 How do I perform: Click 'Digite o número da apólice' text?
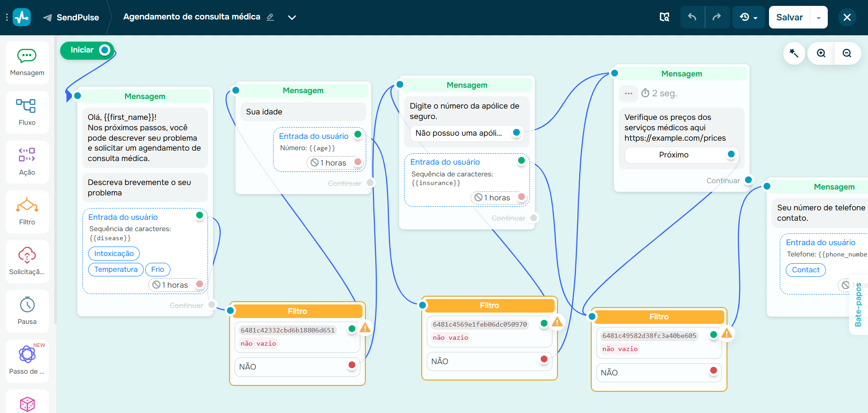tap(465, 111)
